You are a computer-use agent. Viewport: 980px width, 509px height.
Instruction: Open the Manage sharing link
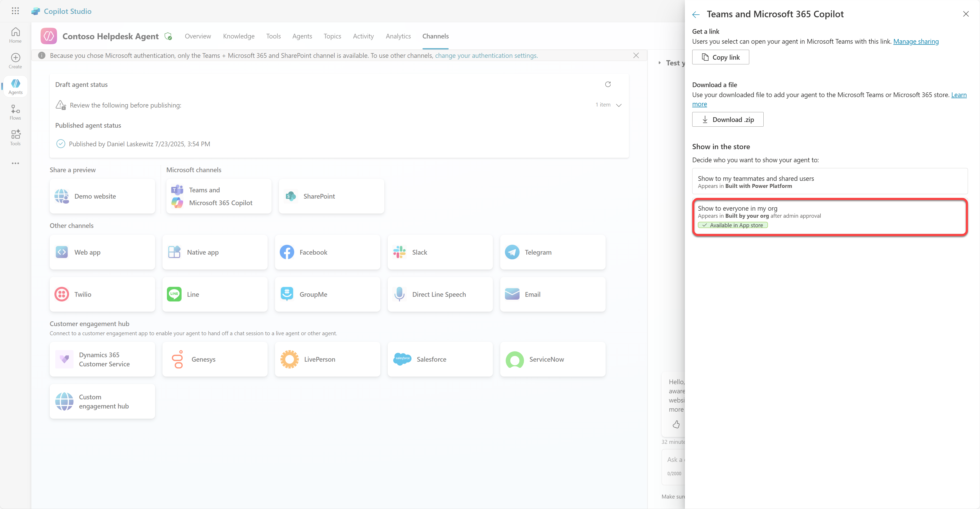(x=916, y=41)
